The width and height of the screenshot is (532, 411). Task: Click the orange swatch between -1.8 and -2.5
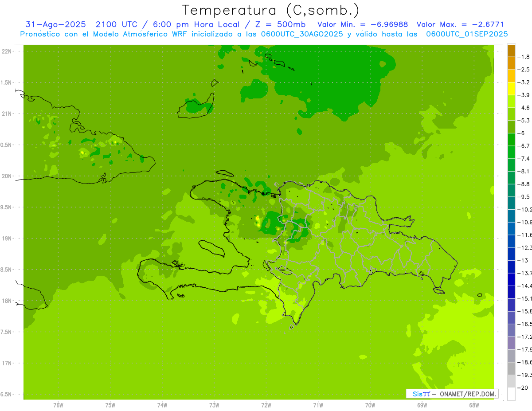click(x=511, y=63)
